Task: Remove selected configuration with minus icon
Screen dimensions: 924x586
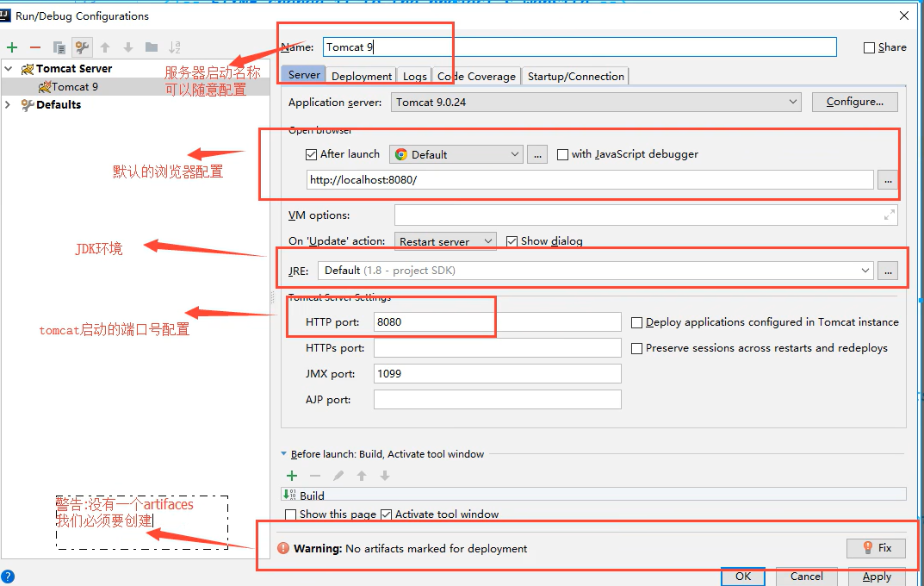Action: 35,47
